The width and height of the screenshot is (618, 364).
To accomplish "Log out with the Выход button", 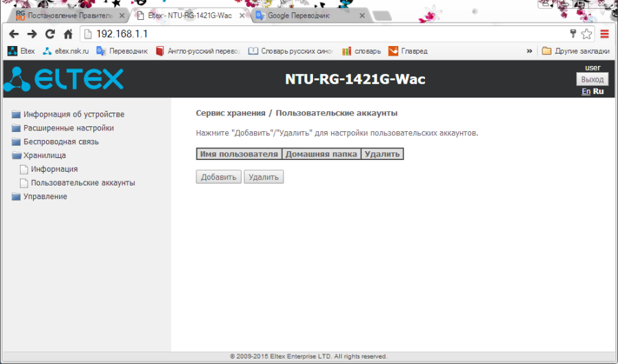I will tap(593, 79).
